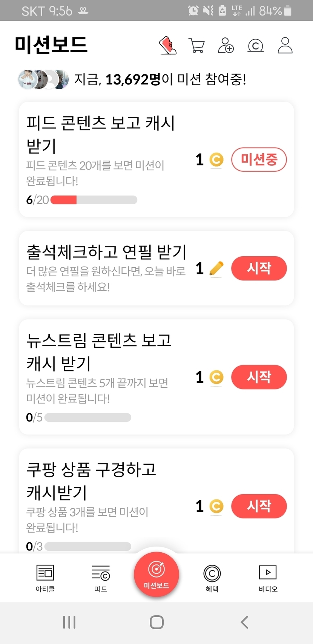The height and width of the screenshot is (644, 313).
Task: Start the 쿠팡 product browsing mission
Action: click(259, 506)
